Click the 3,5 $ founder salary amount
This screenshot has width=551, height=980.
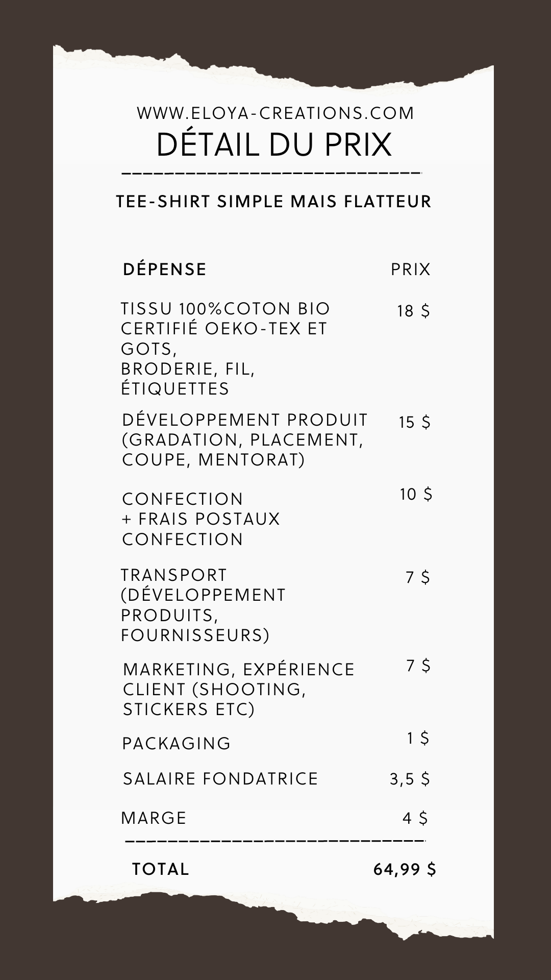click(x=410, y=779)
